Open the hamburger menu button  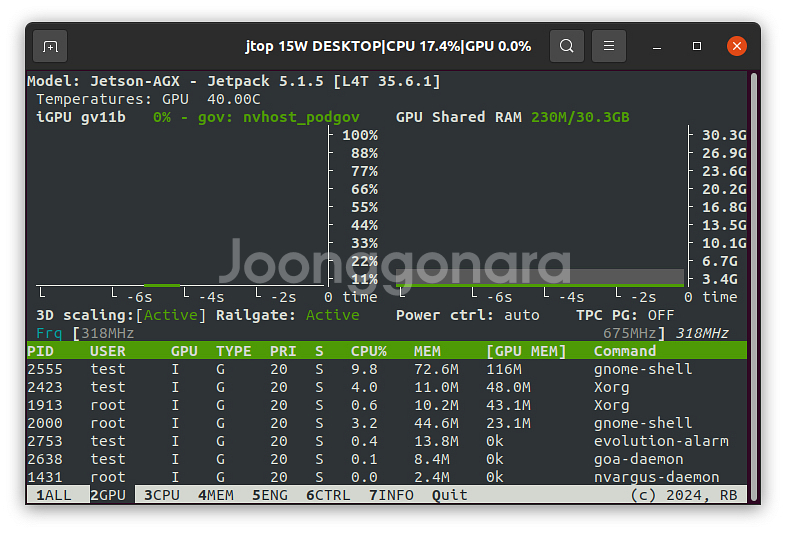tap(609, 46)
